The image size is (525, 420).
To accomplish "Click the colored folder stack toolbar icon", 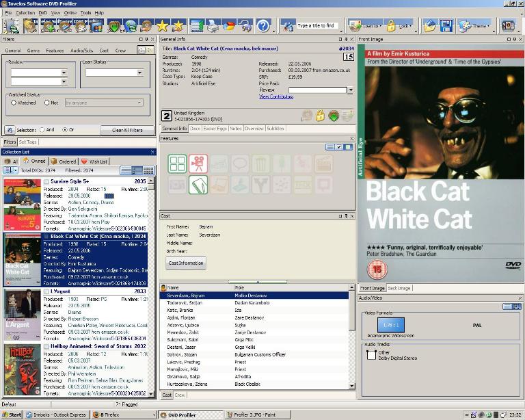I will pyautogui.click(x=229, y=26).
